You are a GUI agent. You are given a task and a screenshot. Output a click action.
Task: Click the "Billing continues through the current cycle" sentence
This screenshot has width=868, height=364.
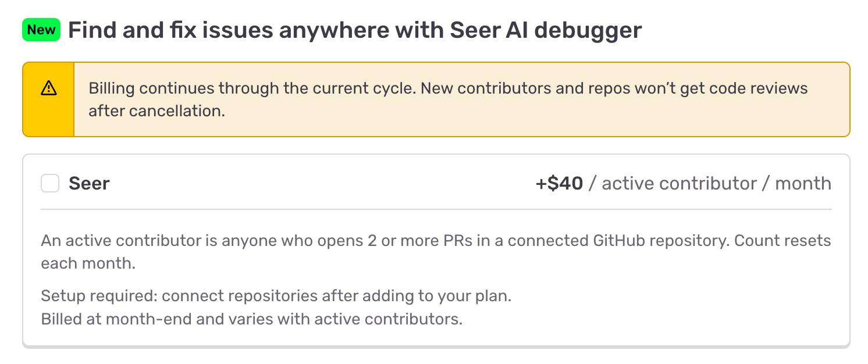click(x=251, y=89)
